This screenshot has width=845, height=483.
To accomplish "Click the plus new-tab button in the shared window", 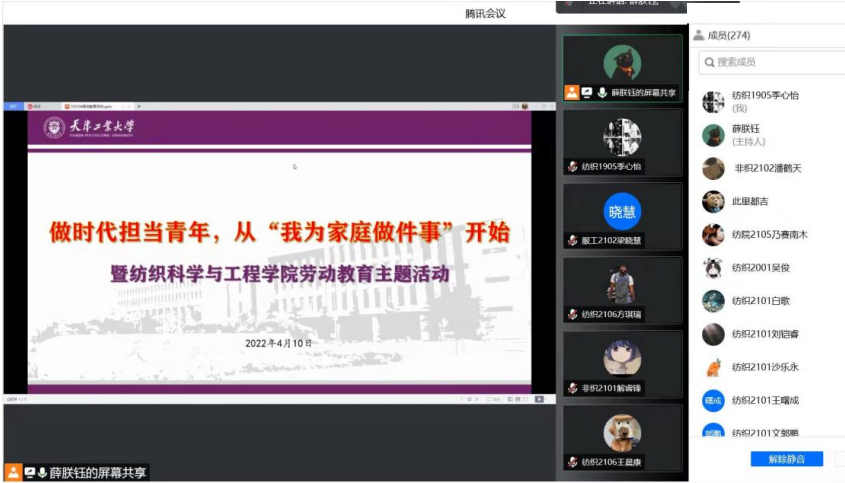I will (138, 106).
